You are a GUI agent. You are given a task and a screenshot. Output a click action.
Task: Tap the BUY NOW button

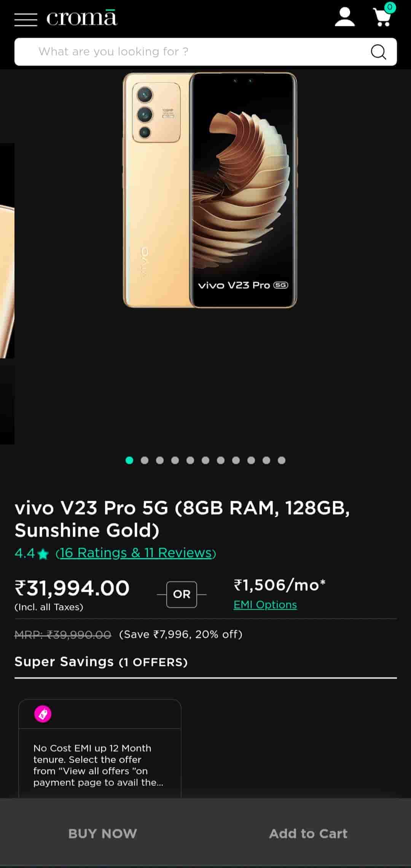103,833
